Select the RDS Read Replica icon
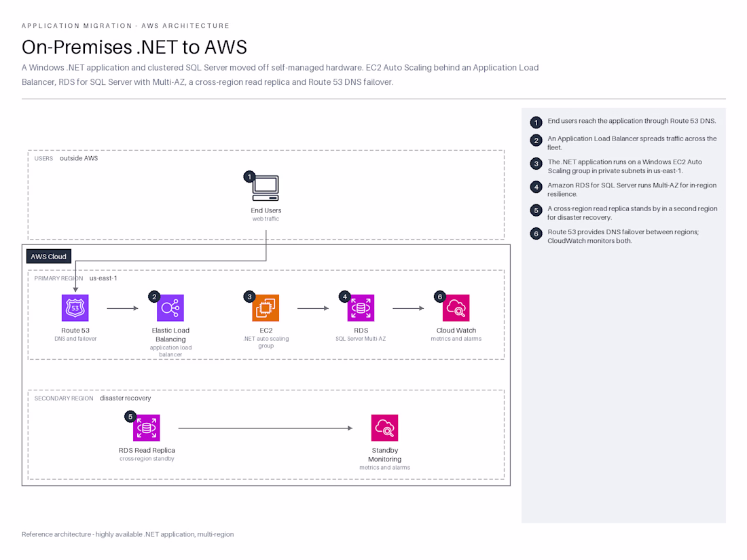747x560 pixels. tap(147, 428)
